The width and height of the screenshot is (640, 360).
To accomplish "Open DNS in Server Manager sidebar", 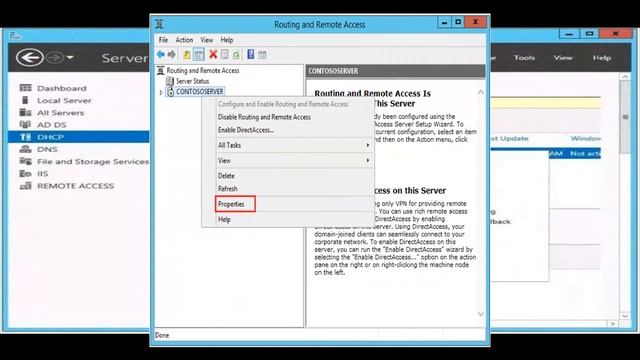I will pos(47,149).
